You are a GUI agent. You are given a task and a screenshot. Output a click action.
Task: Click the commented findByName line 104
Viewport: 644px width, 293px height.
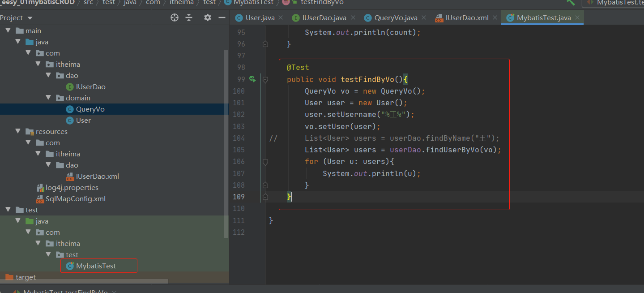tap(402, 138)
